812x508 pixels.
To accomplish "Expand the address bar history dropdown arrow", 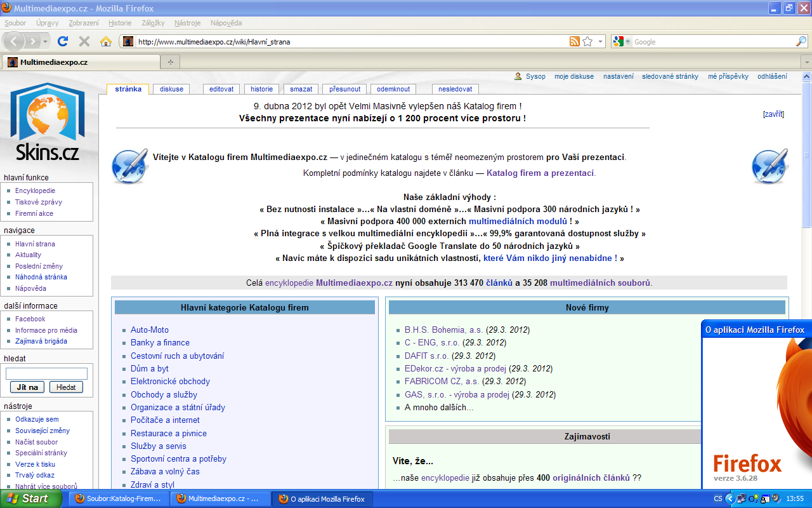I will click(600, 41).
